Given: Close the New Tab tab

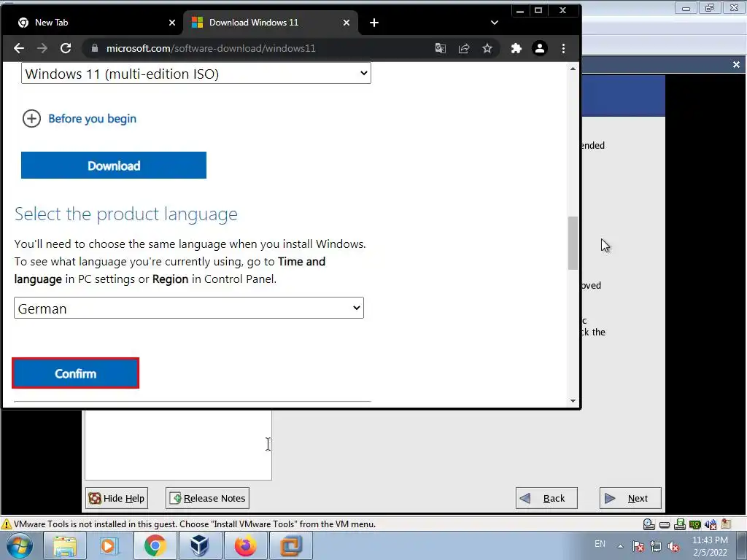Looking at the screenshot, I should click(x=172, y=23).
